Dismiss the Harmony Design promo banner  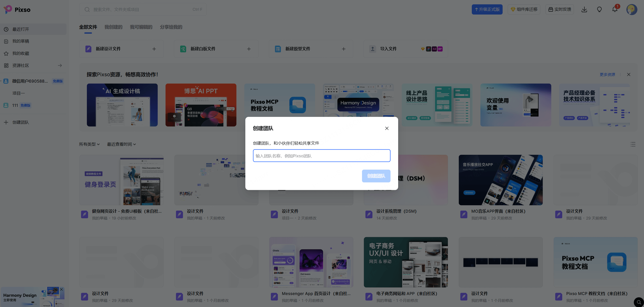[61, 289]
